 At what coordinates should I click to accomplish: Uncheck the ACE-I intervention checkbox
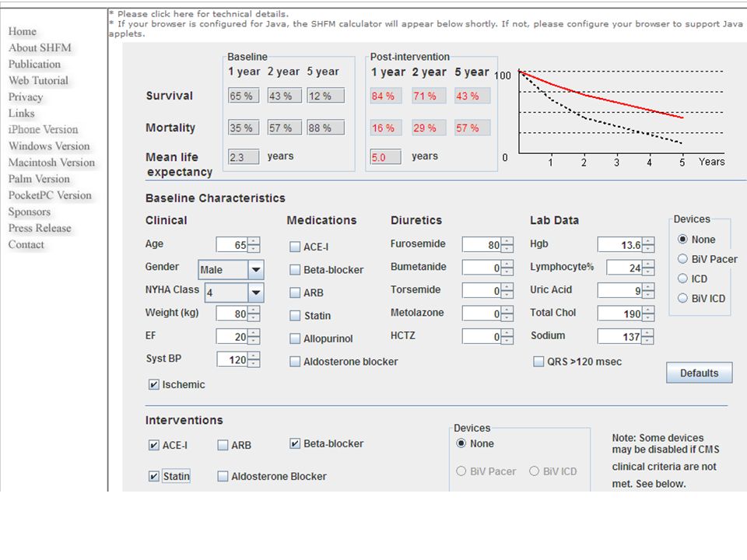pyautogui.click(x=154, y=445)
